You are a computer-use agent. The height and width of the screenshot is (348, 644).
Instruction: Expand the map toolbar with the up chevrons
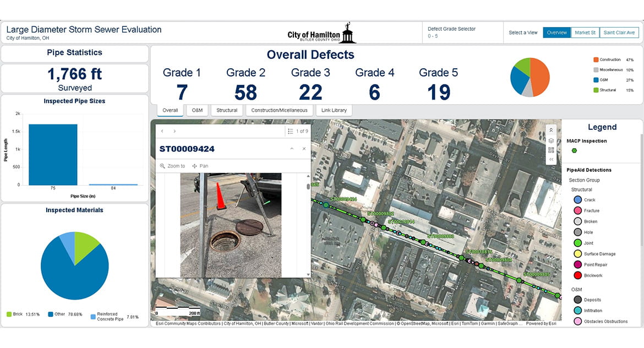pos(551,129)
